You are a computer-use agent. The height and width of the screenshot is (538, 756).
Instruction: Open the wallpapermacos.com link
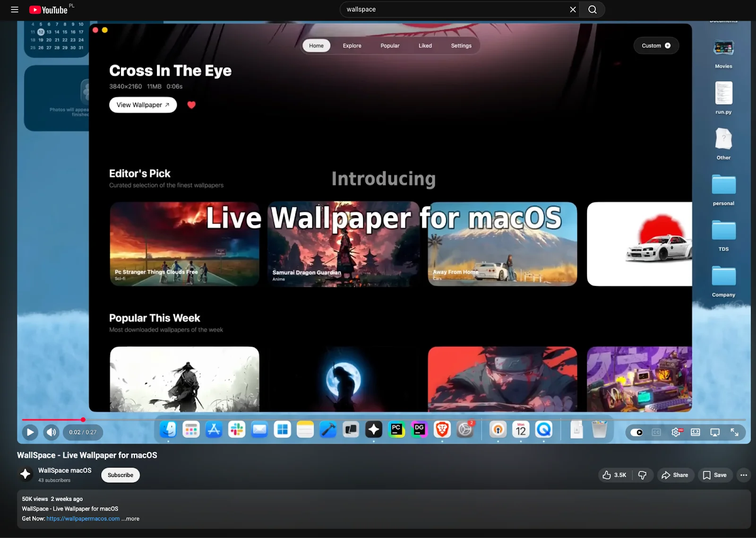[x=83, y=519]
